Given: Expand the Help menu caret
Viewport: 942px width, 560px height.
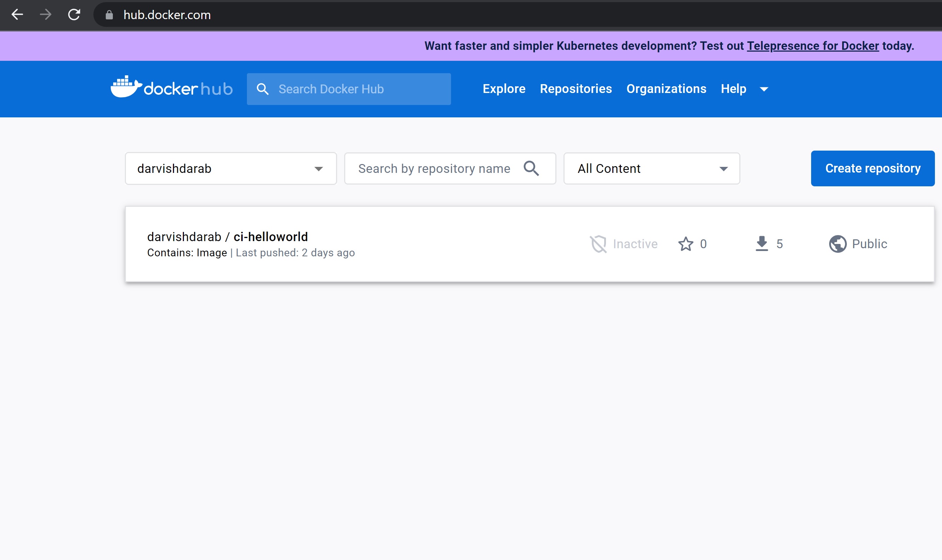Looking at the screenshot, I should click(764, 89).
